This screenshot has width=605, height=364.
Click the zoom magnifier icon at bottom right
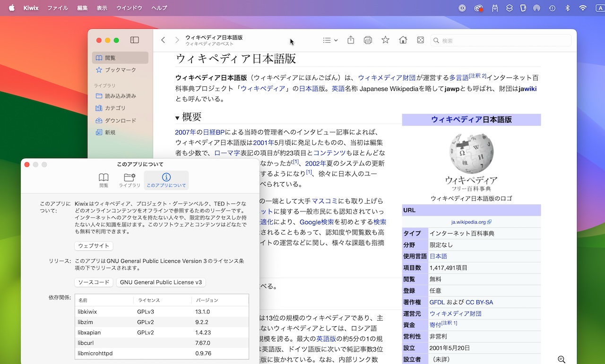pyautogui.click(x=562, y=360)
